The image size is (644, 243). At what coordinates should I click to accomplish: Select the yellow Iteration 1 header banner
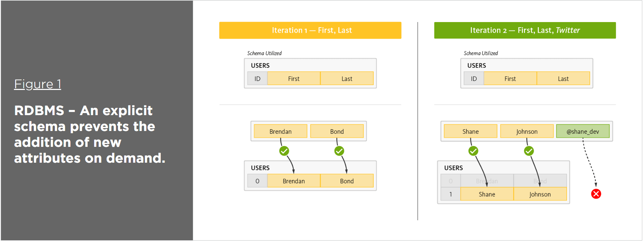coord(310,30)
